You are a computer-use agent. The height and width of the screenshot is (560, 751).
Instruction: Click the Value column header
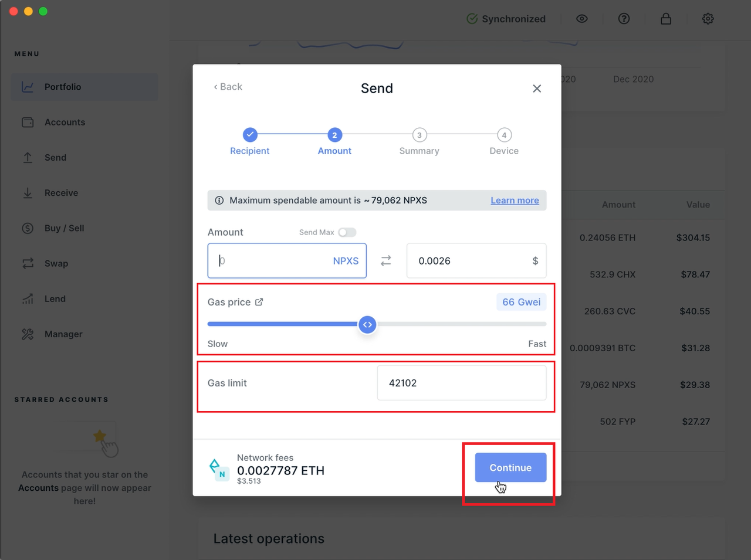pos(698,205)
